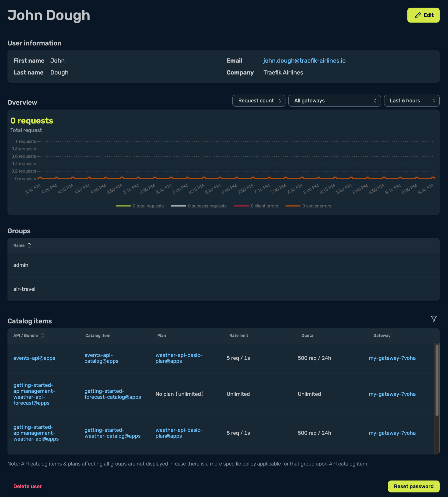Click the pencil icon in Edit button
This screenshot has width=448, height=497.
pyautogui.click(x=418, y=15)
